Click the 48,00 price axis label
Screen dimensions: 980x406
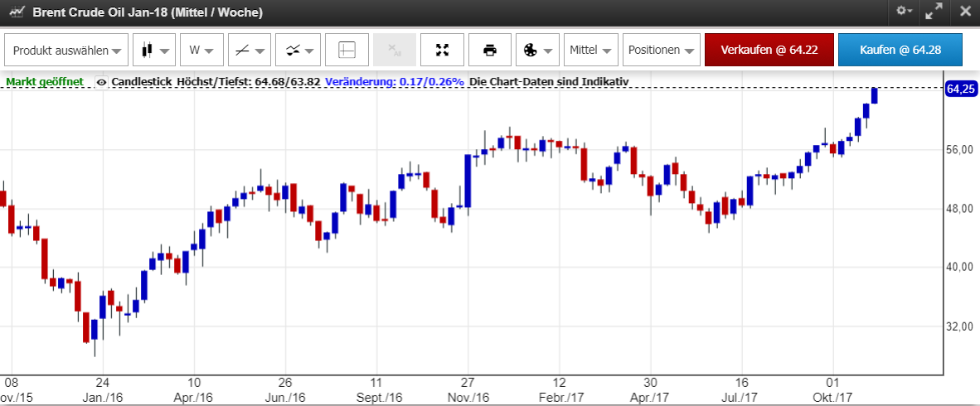tap(960, 209)
